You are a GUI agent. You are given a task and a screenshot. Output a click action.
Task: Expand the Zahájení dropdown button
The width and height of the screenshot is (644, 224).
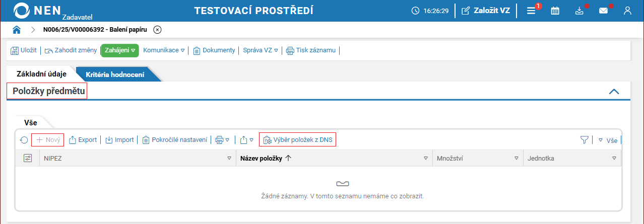pyautogui.click(x=120, y=50)
